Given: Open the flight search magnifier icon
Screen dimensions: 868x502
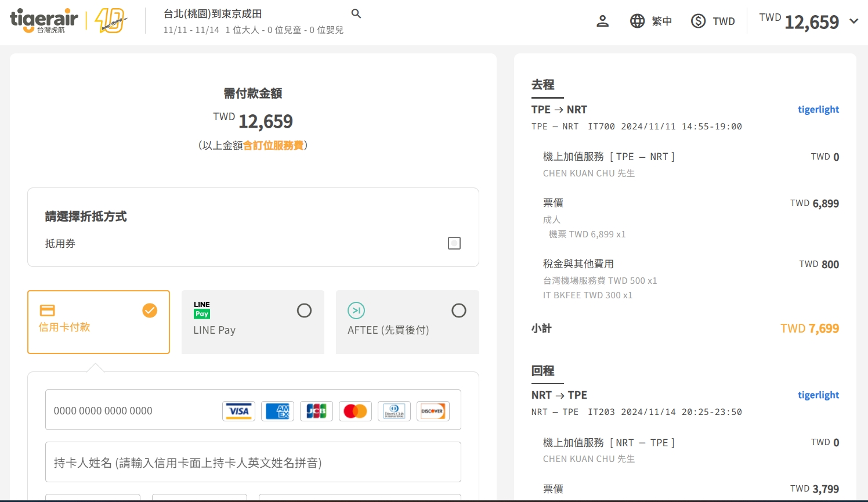Looking at the screenshot, I should [x=356, y=13].
